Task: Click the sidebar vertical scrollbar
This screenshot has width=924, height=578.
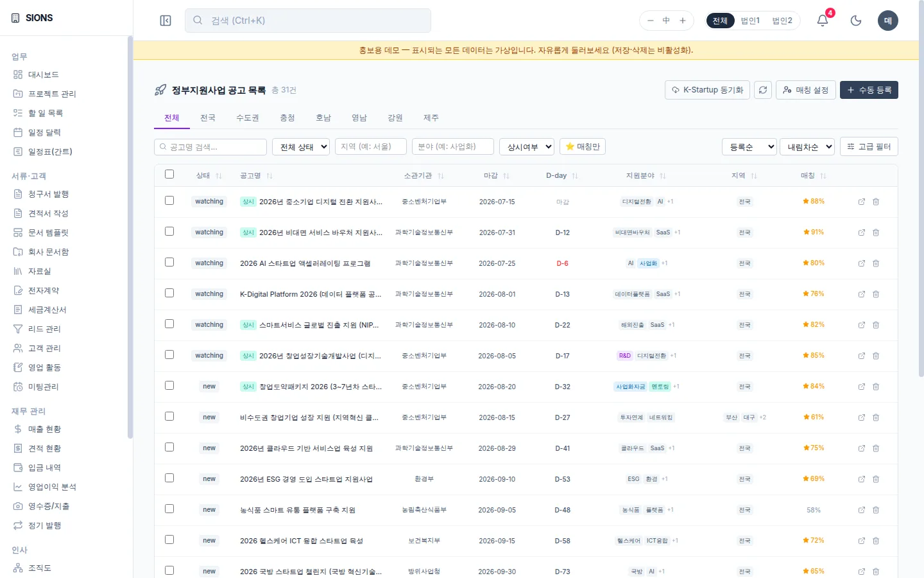Action: 130,238
